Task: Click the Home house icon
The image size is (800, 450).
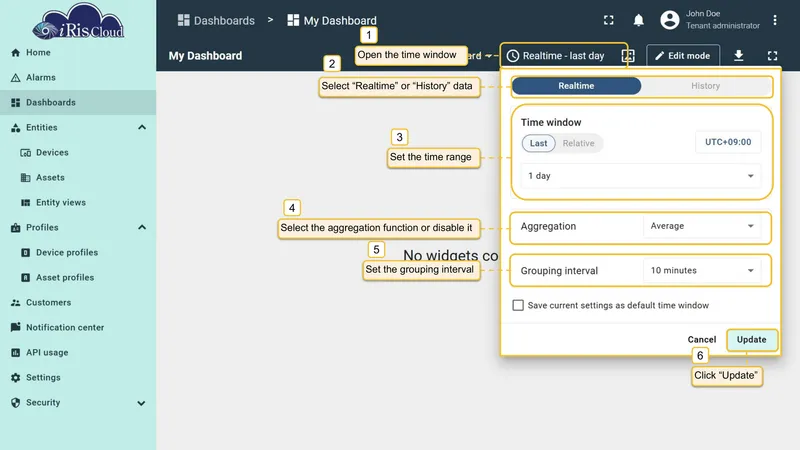Action: 16,53
